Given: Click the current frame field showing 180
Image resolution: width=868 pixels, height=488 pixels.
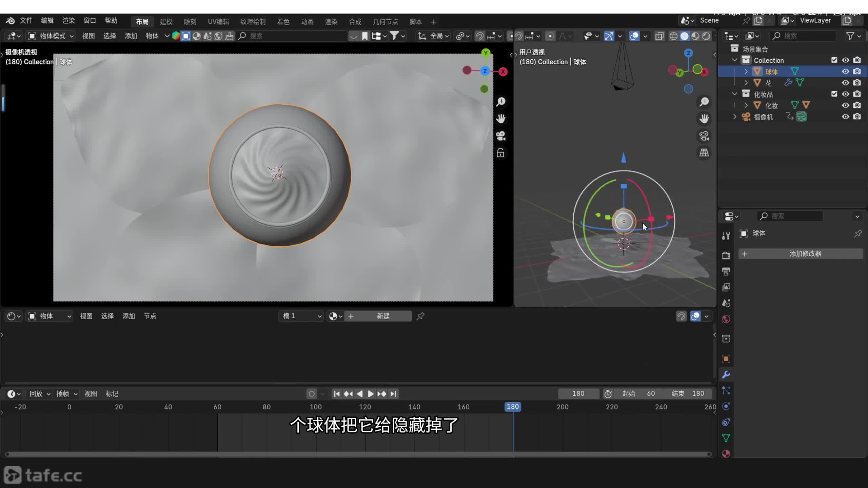Looking at the screenshot, I should point(578,393).
